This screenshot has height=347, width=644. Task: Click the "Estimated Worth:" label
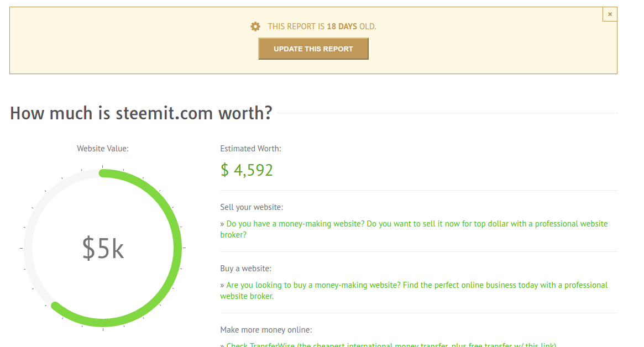[x=250, y=149]
